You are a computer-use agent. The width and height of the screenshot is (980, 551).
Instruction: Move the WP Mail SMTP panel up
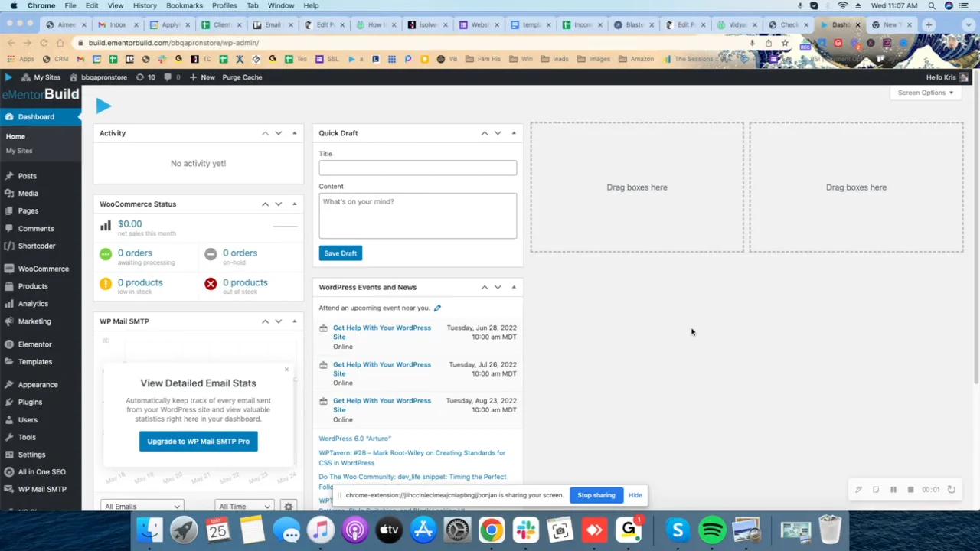(x=265, y=321)
